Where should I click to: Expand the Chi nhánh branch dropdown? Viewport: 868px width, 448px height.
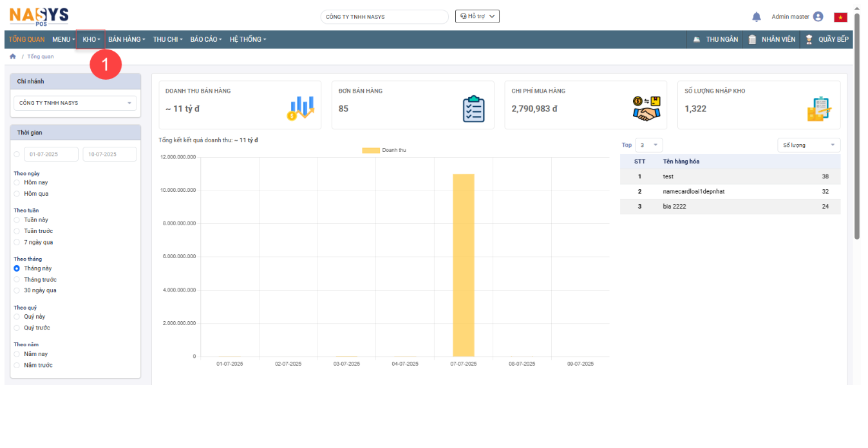point(75,103)
